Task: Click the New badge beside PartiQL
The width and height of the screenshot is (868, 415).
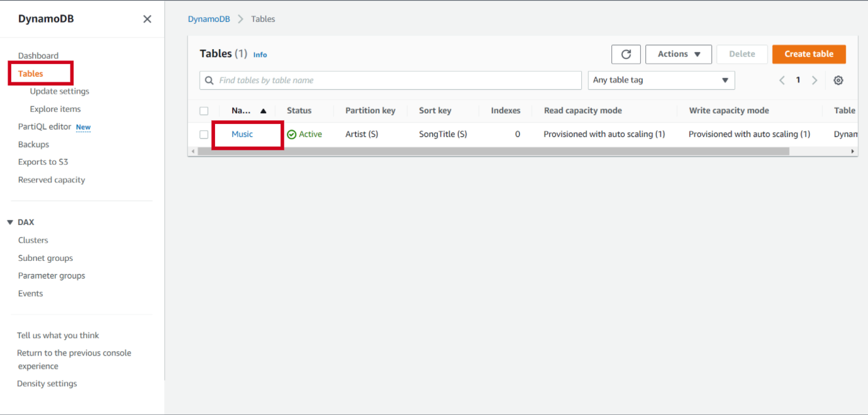Action: (x=83, y=127)
